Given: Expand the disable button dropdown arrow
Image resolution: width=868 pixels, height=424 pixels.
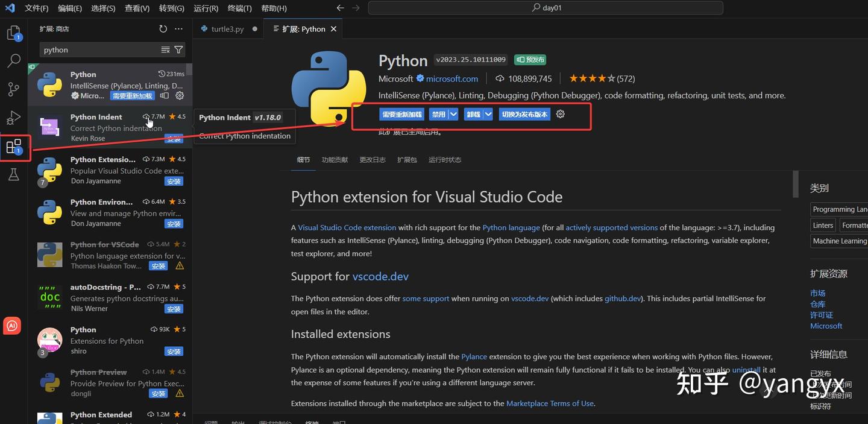Looking at the screenshot, I should coord(453,114).
